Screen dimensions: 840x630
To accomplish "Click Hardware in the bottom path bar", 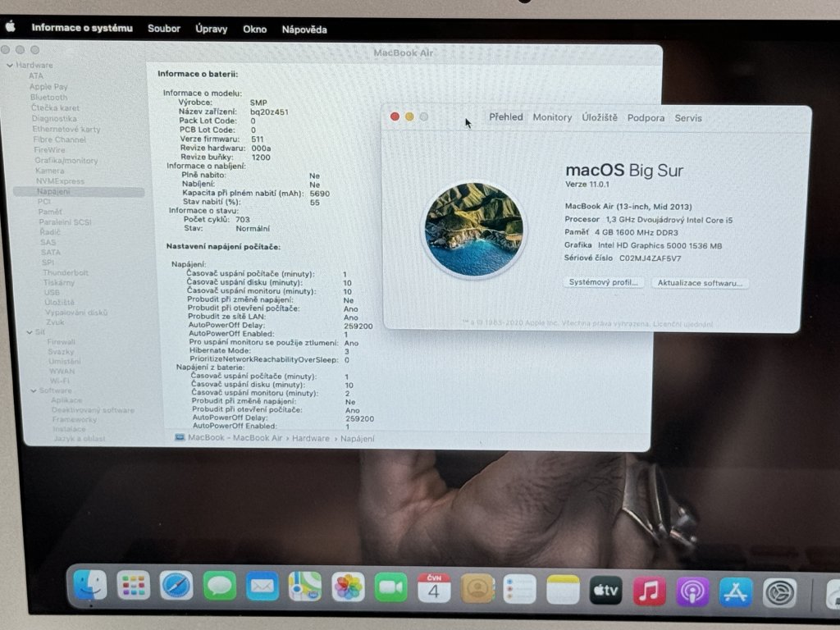I will [310, 438].
